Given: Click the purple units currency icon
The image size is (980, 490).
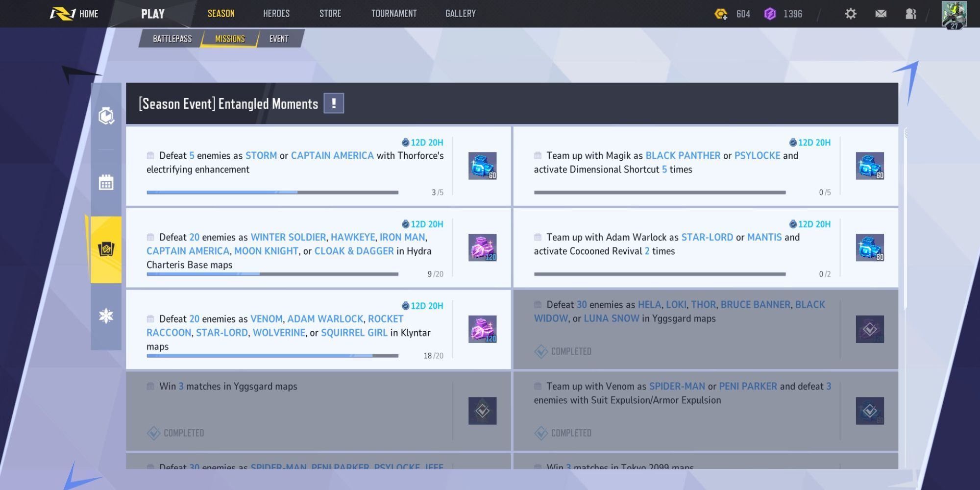Looking at the screenshot, I should point(770,14).
